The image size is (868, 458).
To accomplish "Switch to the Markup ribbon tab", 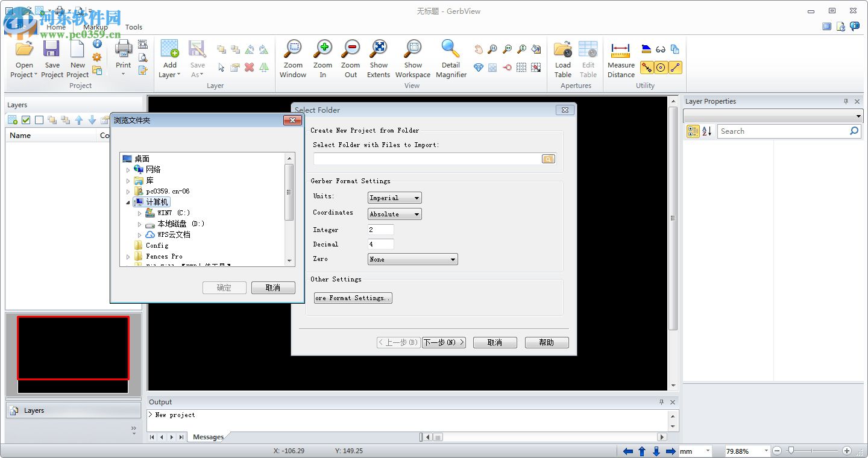I will pos(95,27).
